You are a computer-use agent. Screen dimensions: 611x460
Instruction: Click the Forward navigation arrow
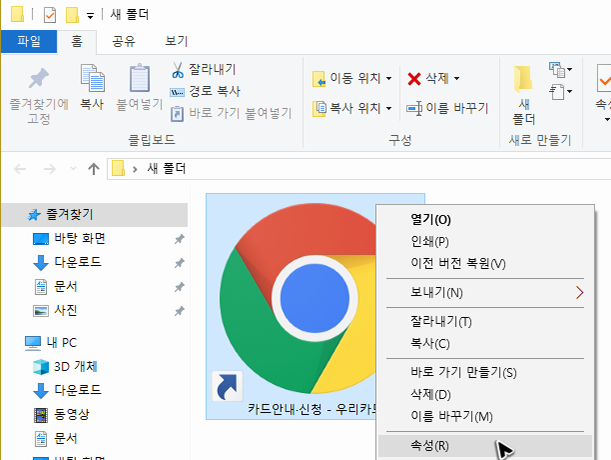(x=49, y=169)
